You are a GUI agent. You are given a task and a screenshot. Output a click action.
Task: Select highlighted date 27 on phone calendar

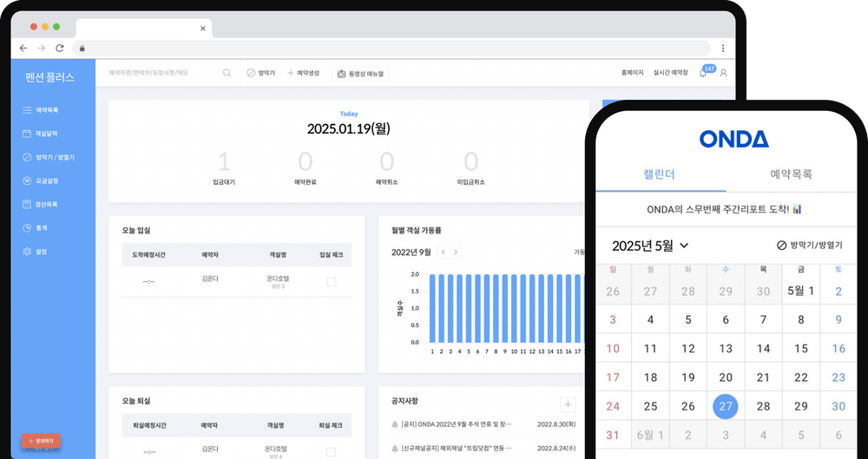(x=725, y=406)
